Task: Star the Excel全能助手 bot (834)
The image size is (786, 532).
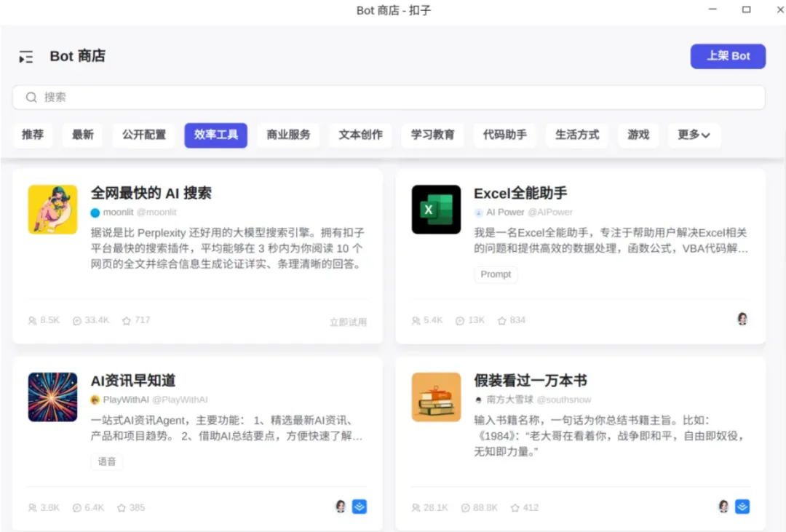Action: pos(501,320)
